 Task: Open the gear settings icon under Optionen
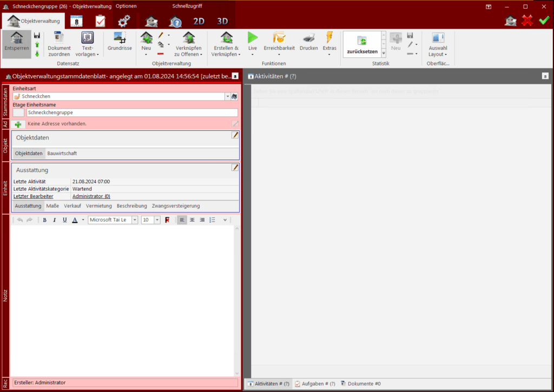point(124,21)
